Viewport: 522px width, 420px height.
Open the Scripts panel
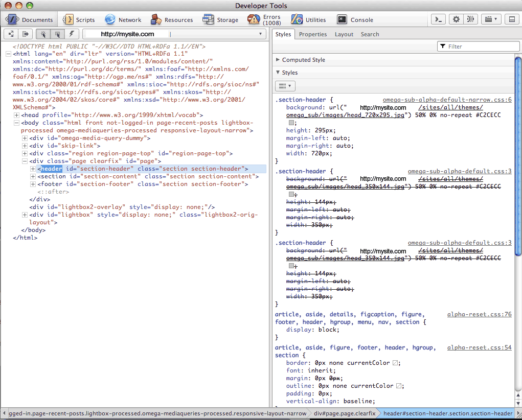tap(79, 20)
